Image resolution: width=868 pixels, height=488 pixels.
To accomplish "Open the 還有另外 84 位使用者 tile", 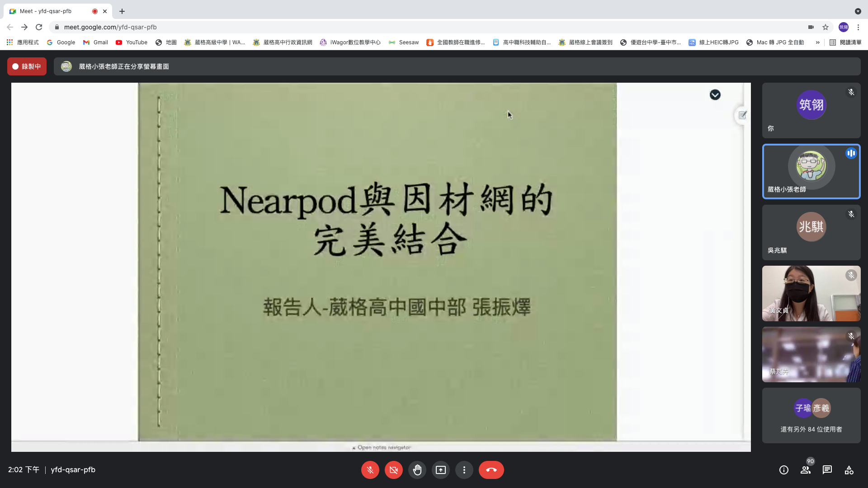I will click(811, 415).
